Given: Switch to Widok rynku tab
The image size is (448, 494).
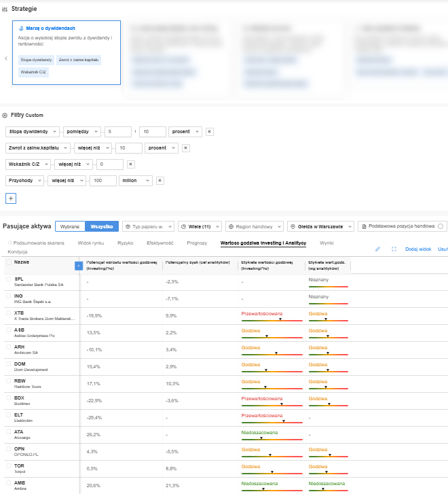Looking at the screenshot, I should (x=91, y=243).
